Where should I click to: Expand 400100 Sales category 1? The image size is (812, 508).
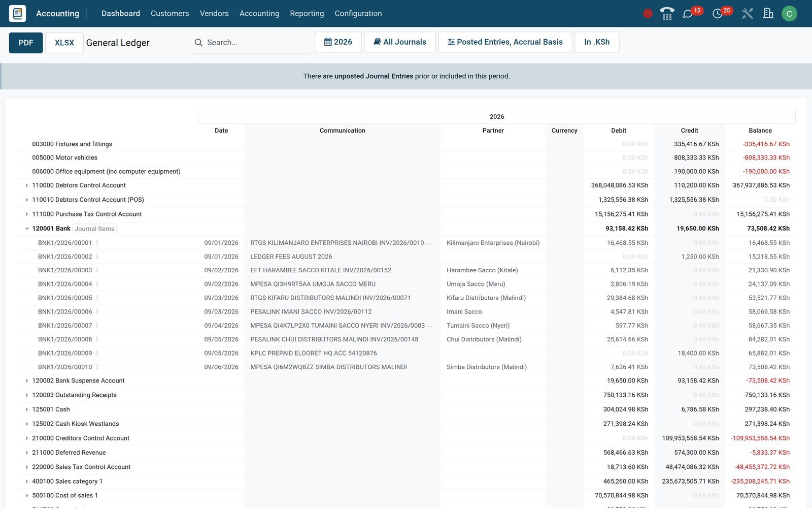[x=27, y=481]
